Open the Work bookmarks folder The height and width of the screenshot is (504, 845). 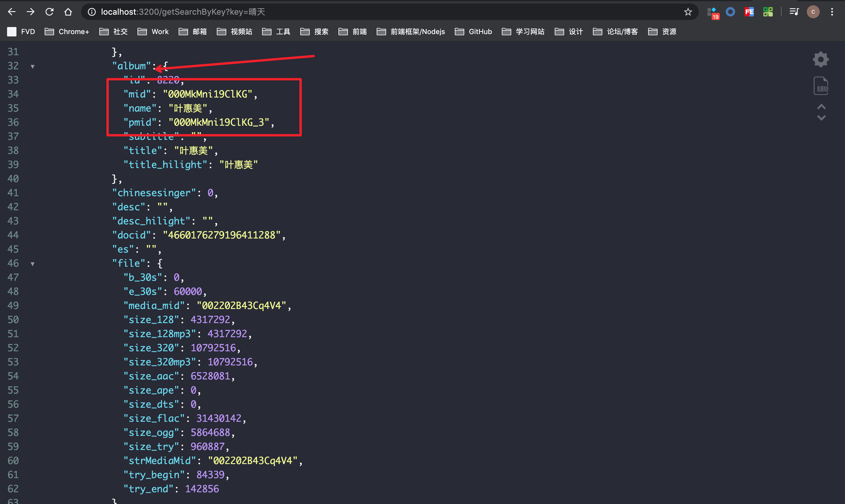[x=153, y=32]
